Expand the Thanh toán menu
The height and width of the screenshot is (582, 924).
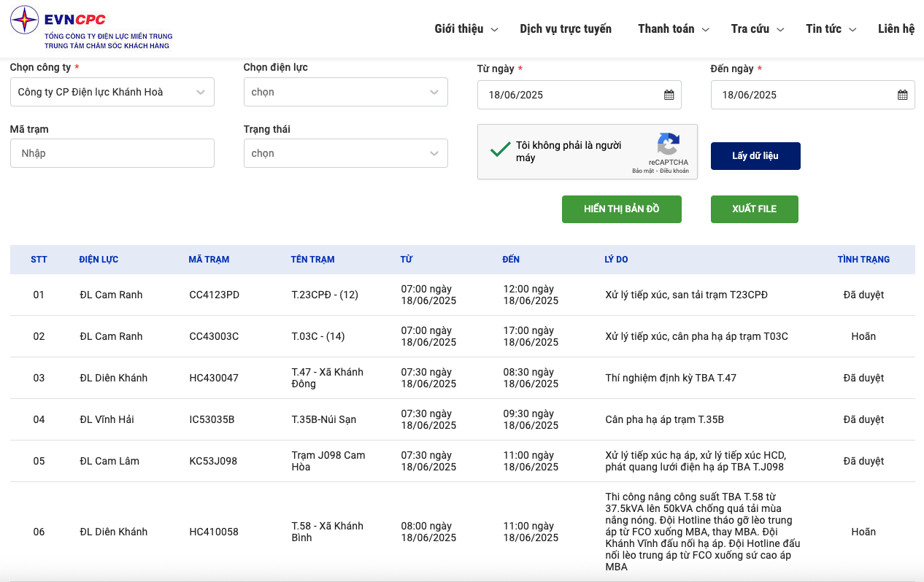coord(673,29)
